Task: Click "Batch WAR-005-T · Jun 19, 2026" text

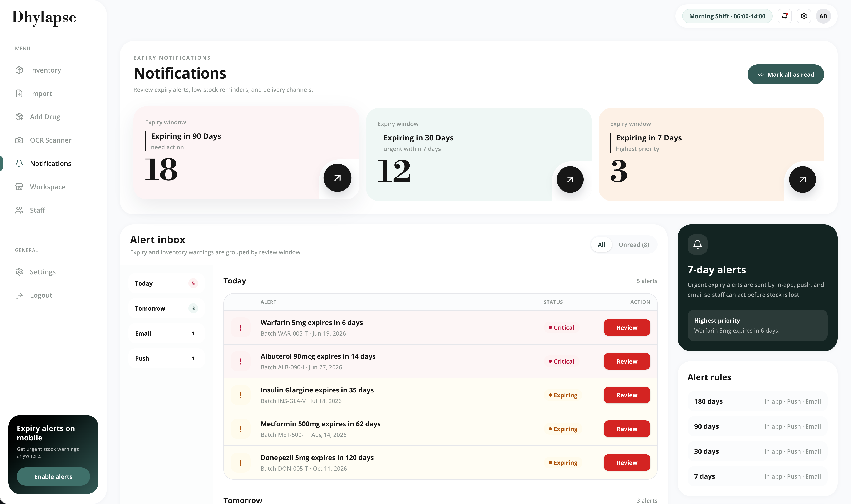Action: [x=303, y=333]
